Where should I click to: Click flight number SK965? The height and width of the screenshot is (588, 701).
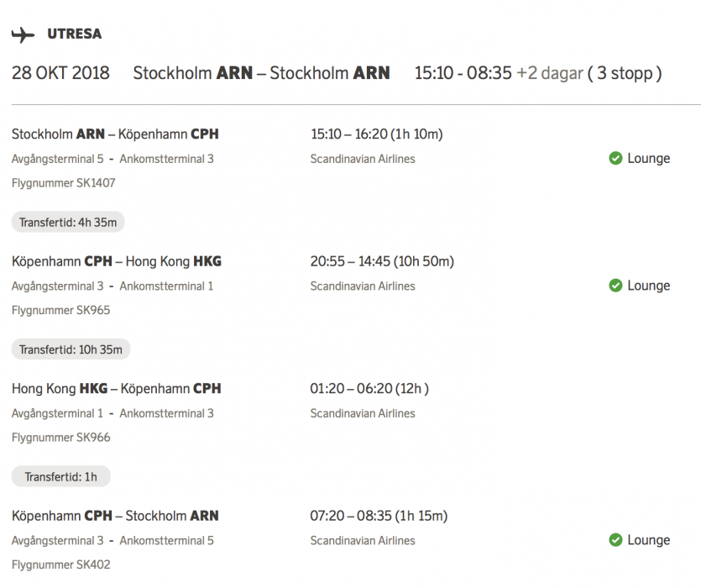[60, 310]
